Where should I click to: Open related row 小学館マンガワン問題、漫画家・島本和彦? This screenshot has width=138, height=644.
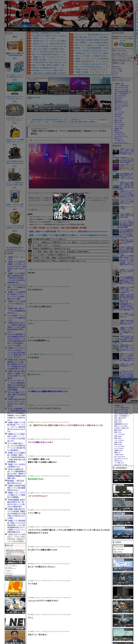pos(69,258)
